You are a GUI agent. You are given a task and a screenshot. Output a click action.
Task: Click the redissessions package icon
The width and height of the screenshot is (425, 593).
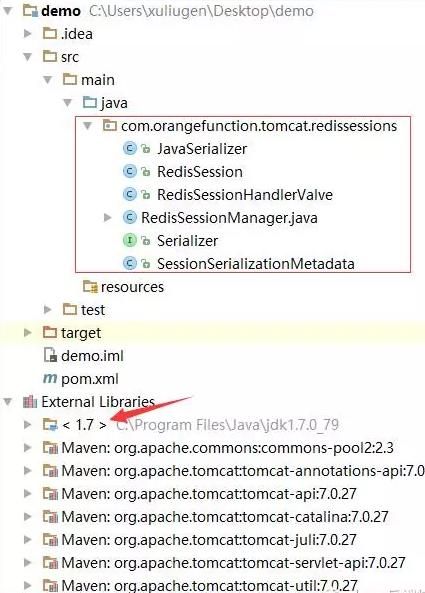pyautogui.click(x=110, y=126)
